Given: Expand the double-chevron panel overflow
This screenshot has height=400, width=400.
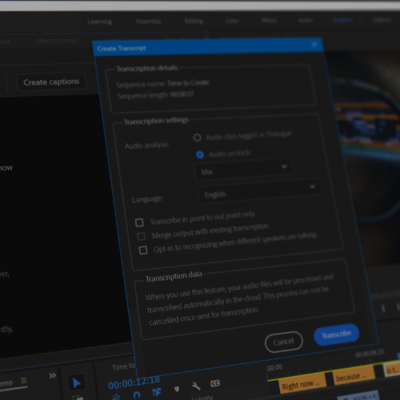Looking at the screenshot, I should tap(52, 376).
